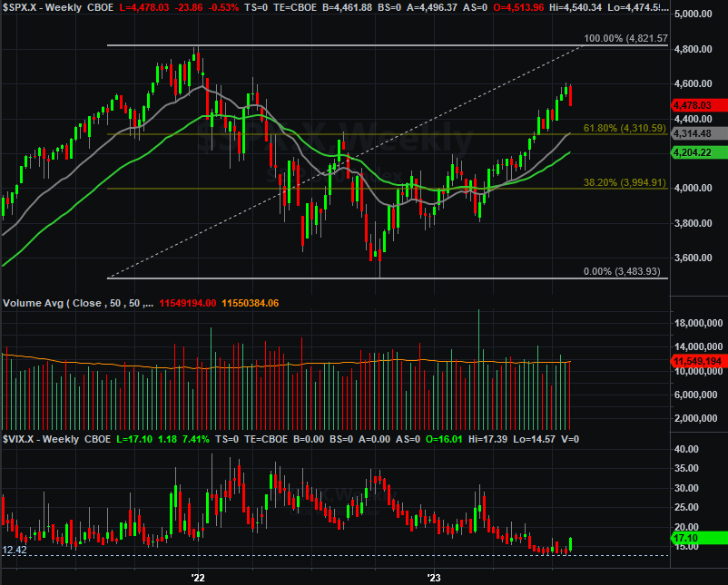Screen dimensions: 728x585
Task: Select the L=4,478.03 last price in SPX header
Action: click(x=144, y=7)
